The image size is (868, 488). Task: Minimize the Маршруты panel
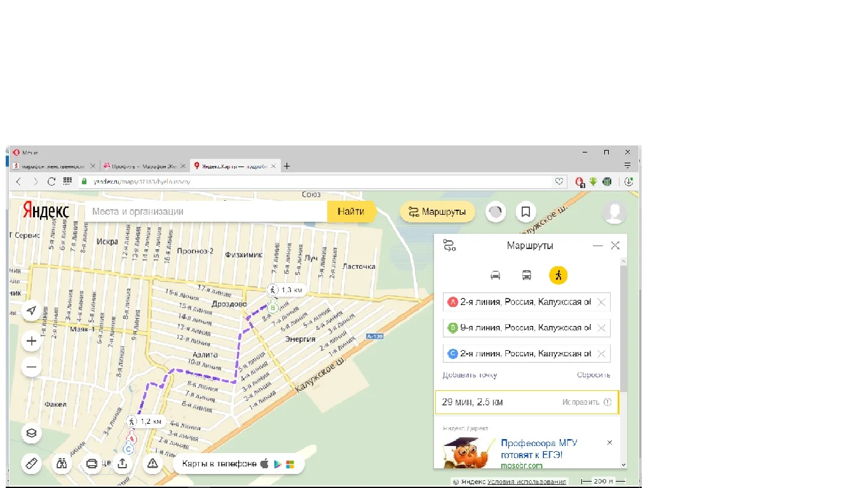point(597,245)
